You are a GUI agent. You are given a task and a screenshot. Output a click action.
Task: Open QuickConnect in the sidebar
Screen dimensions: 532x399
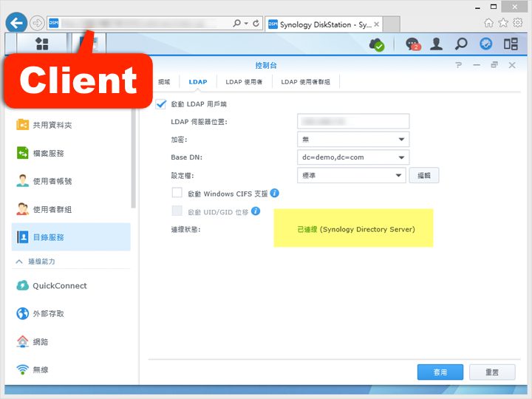coord(71,286)
